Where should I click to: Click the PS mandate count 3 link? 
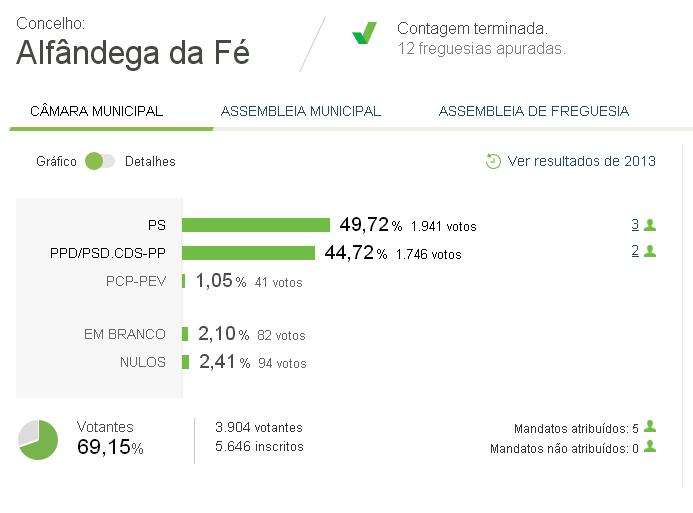click(635, 225)
